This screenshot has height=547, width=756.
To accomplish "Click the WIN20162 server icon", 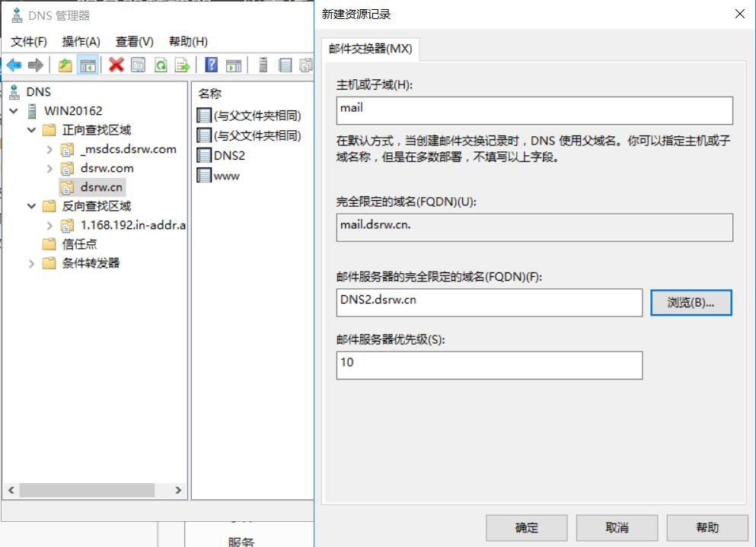I will coord(32,111).
